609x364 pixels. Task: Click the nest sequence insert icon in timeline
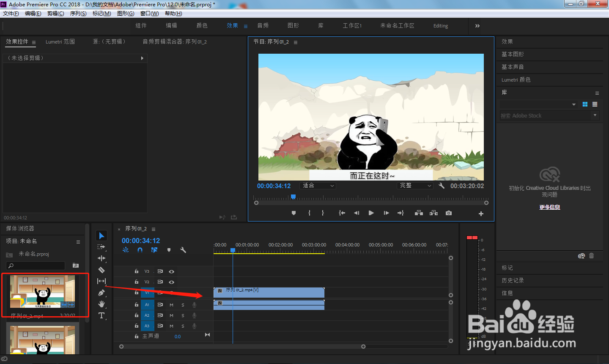[126, 250]
